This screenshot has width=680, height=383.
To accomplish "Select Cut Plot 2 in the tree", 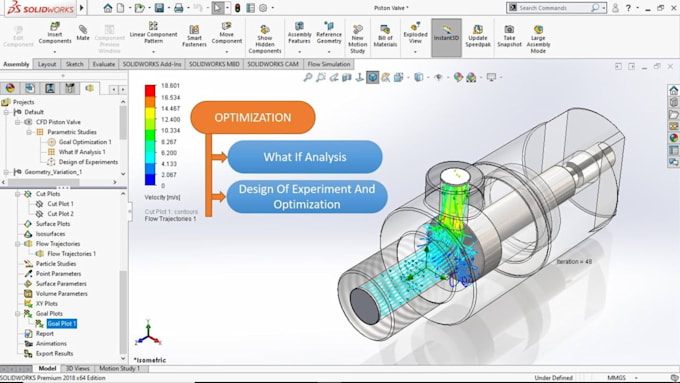I will point(60,214).
